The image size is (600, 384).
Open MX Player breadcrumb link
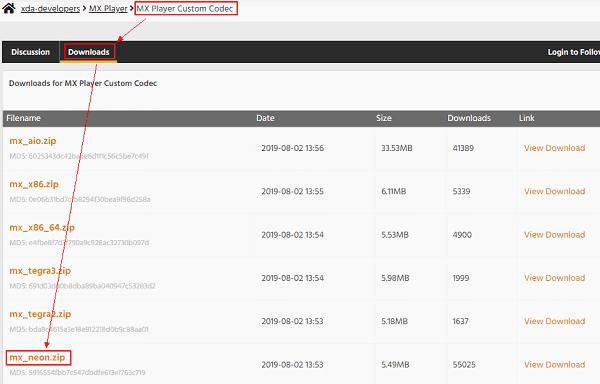(108, 8)
